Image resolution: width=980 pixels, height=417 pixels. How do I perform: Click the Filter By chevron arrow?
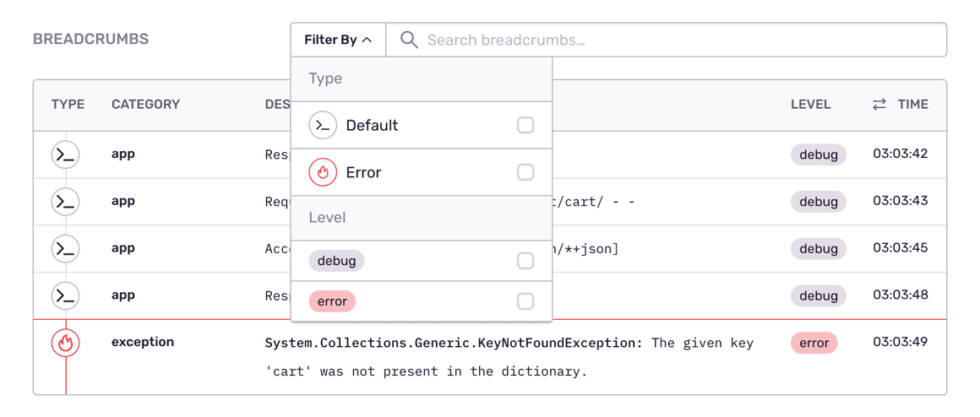pos(367,40)
